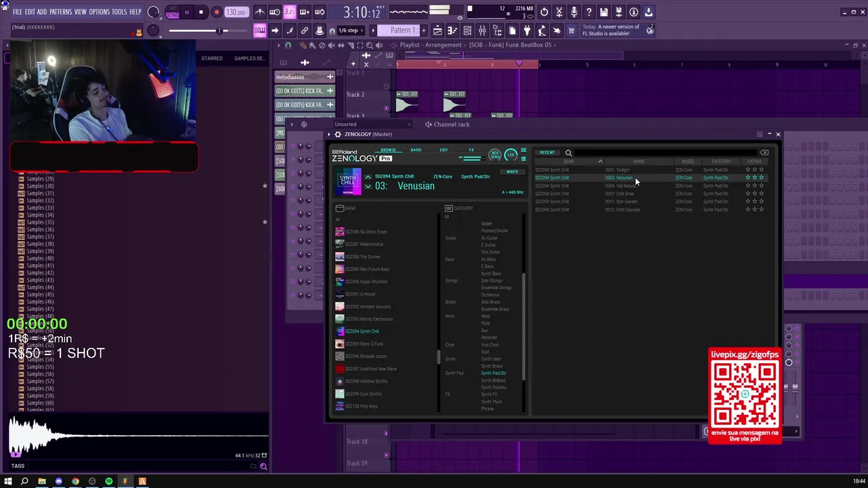Go to next tone with down chevron
868x488 pixels.
point(368,186)
